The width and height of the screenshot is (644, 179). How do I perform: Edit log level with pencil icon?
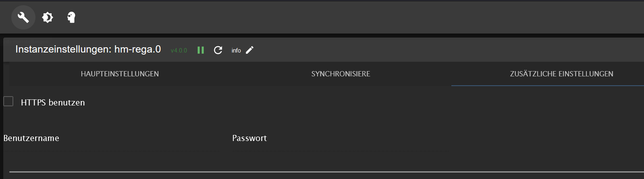click(x=249, y=50)
